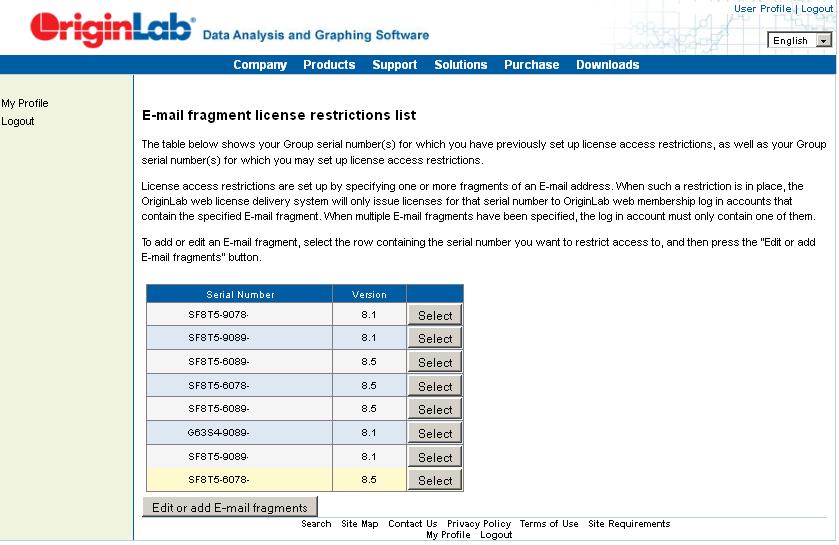839x545 pixels.
Task: Click Logout in the footer
Action: (496, 535)
